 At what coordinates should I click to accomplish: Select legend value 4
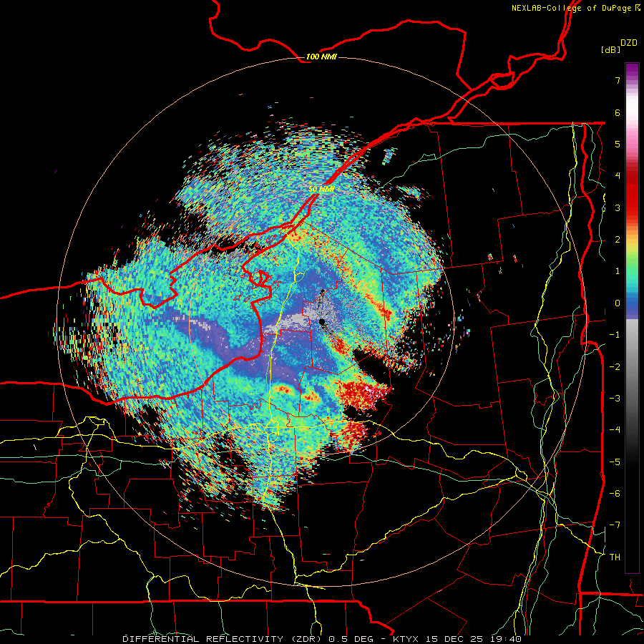point(618,176)
